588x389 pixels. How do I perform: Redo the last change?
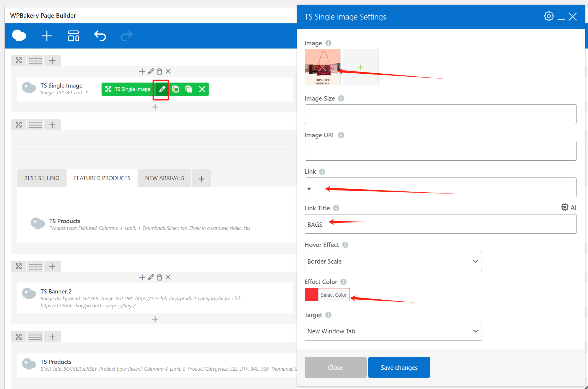tap(126, 36)
